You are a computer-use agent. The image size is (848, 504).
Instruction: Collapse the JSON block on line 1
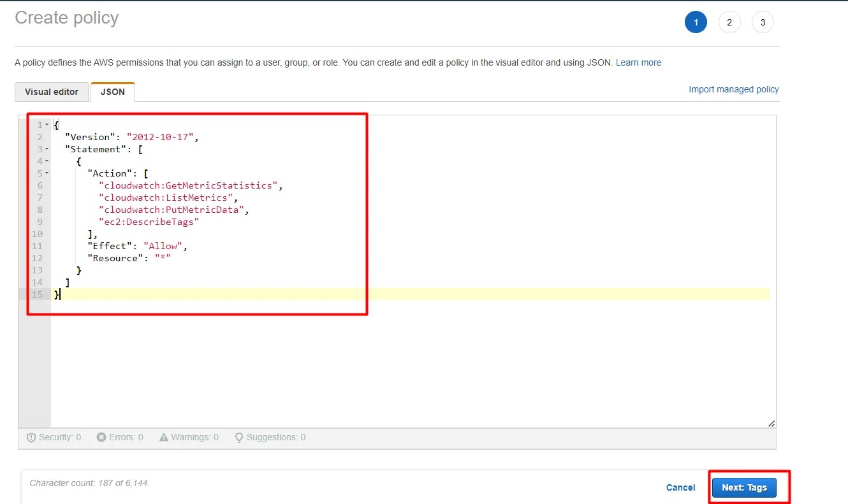point(45,124)
